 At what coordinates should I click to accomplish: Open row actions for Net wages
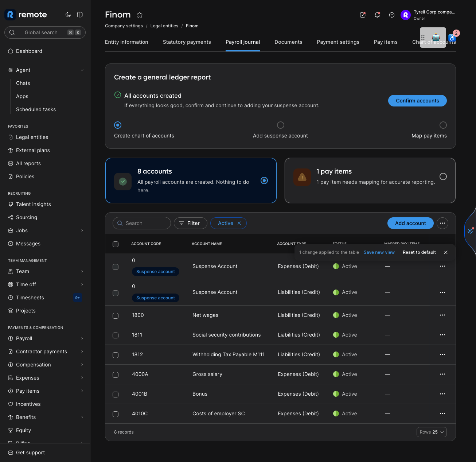click(x=442, y=315)
